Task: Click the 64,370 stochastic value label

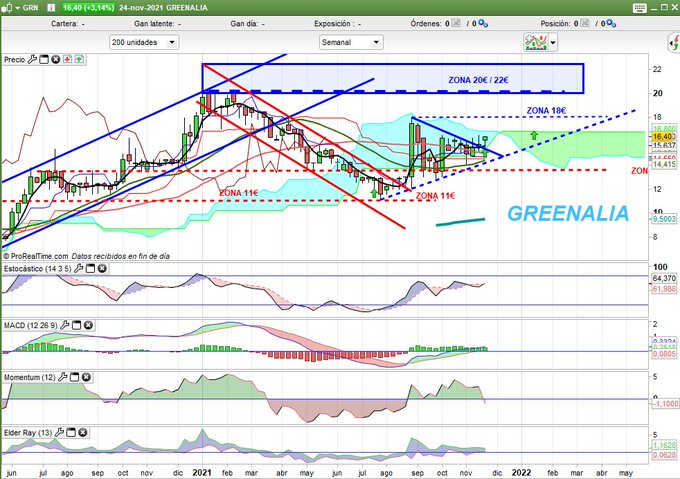Action: (664, 278)
